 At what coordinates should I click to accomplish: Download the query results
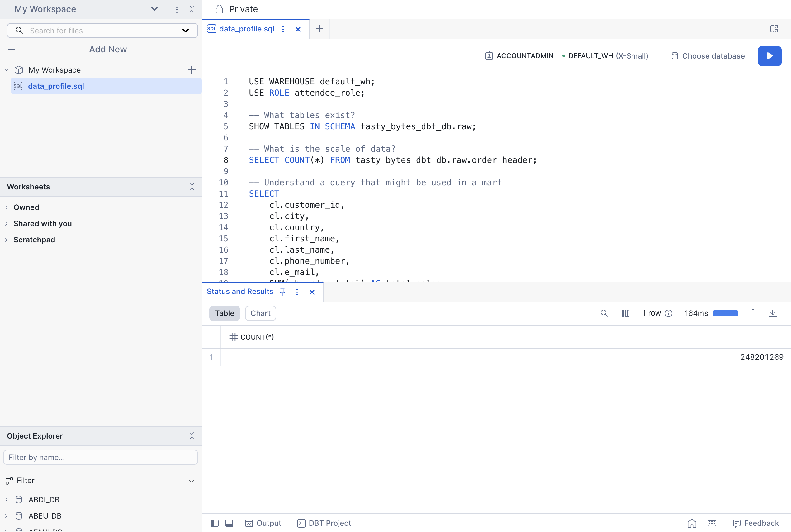click(x=772, y=313)
